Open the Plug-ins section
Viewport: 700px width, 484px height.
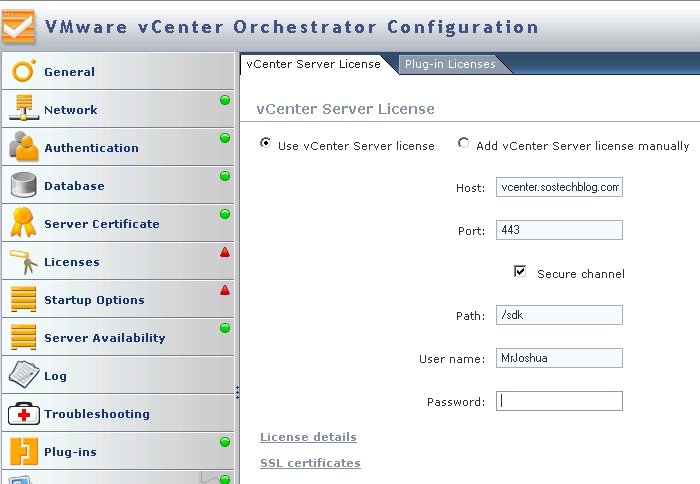(x=118, y=451)
